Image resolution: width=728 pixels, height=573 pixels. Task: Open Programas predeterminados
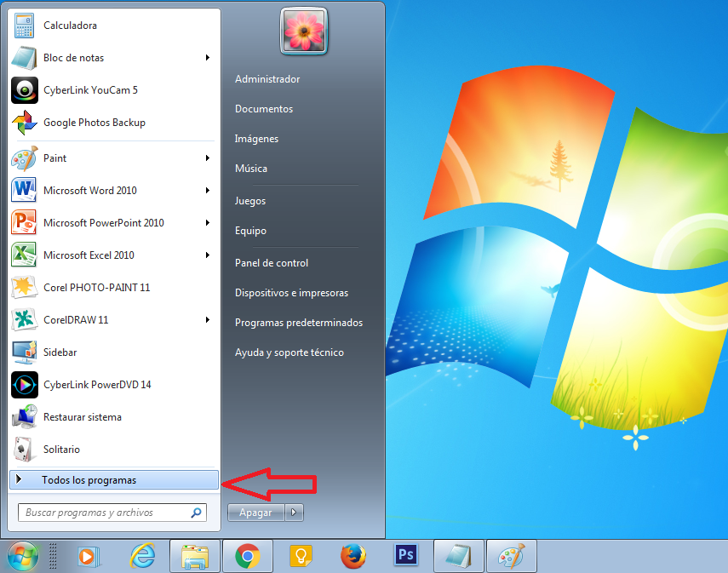[299, 323]
